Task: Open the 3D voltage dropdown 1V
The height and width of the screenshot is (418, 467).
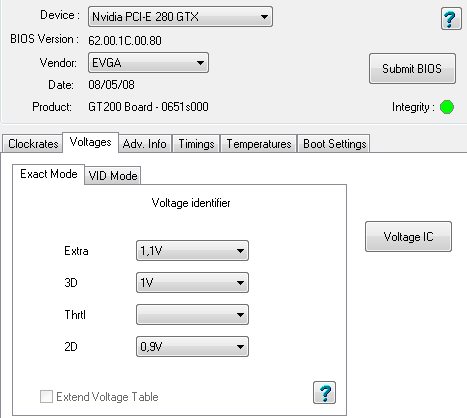Action: (192, 283)
